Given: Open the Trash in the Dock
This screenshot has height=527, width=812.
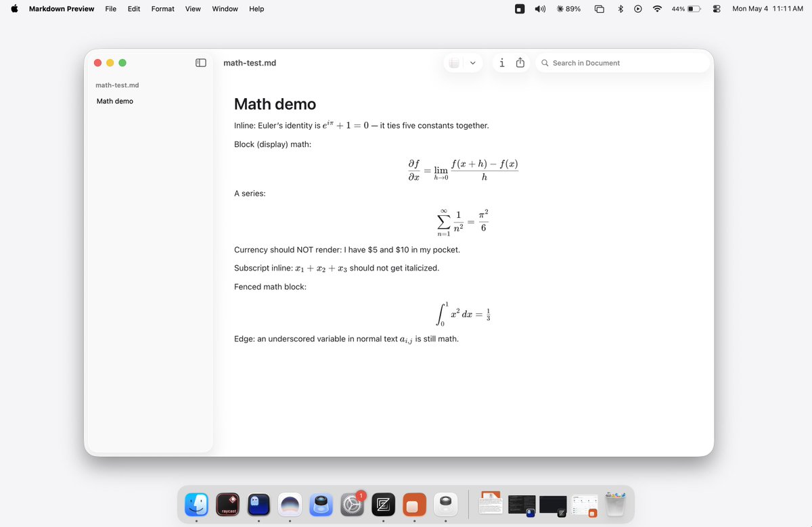Looking at the screenshot, I should point(614,504).
